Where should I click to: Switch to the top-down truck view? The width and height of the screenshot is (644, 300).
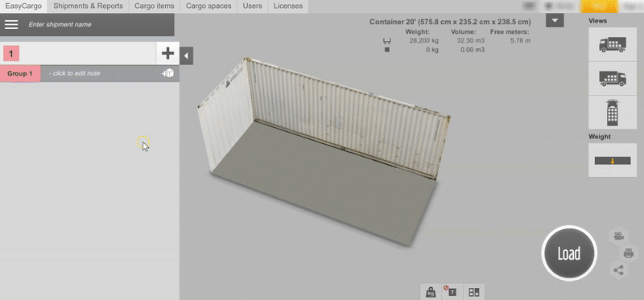coord(613,113)
